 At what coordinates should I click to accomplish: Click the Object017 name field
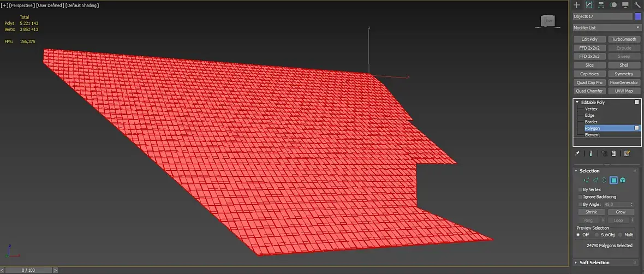[603, 16]
